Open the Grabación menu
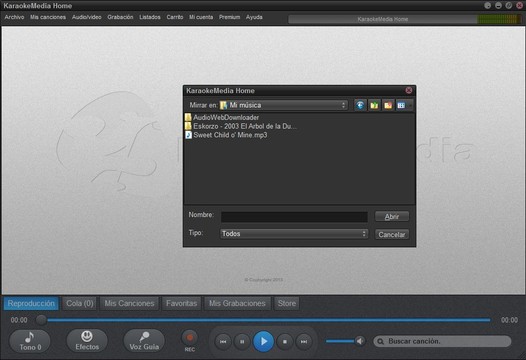The width and height of the screenshot is (526, 360). click(120, 17)
